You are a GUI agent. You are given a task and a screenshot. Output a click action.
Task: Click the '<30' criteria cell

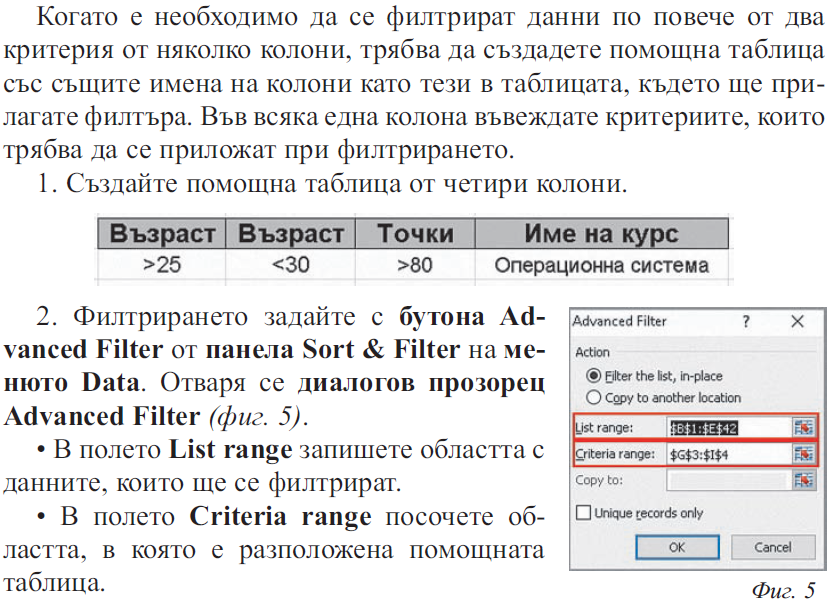[x=290, y=265]
